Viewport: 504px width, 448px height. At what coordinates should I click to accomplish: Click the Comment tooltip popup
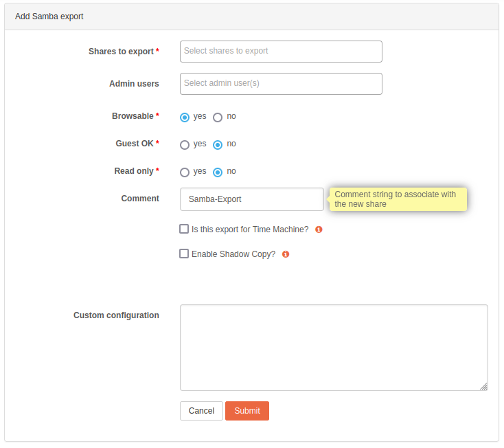point(398,199)
